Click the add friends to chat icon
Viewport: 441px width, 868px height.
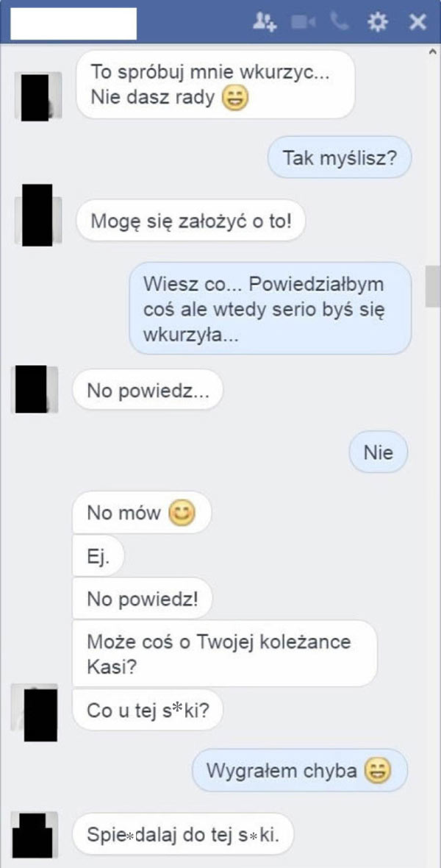264,23
